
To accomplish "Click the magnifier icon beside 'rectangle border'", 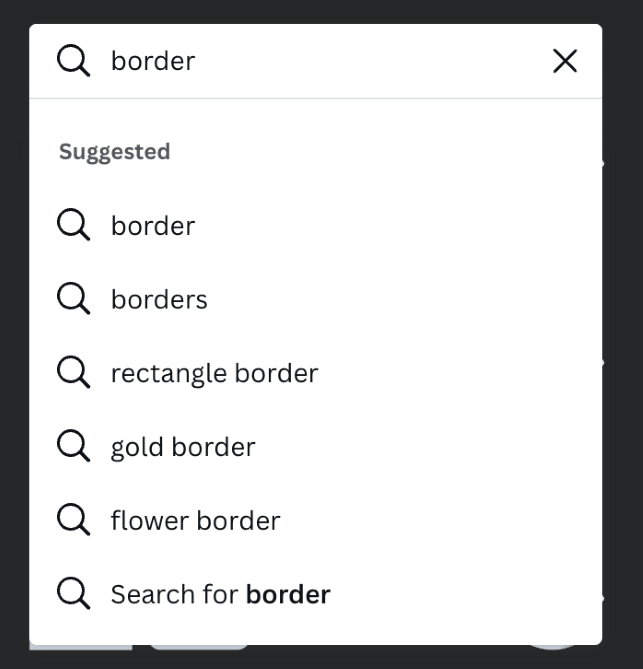I will click(x=73, y=372).
